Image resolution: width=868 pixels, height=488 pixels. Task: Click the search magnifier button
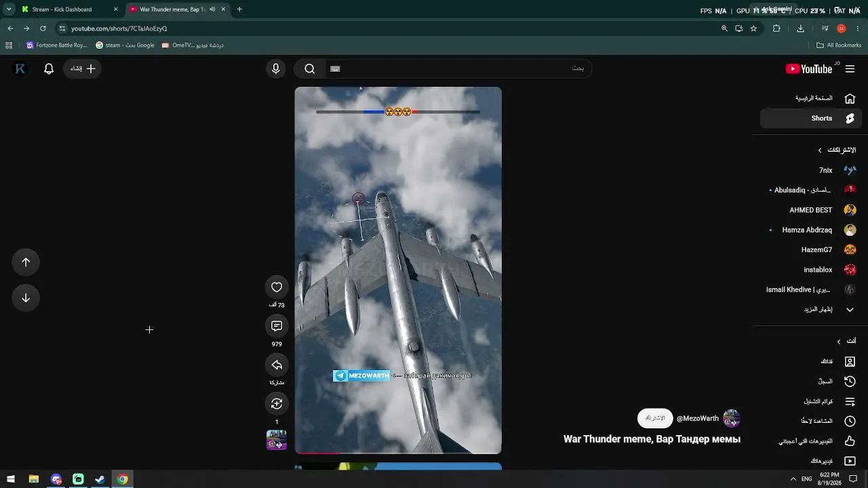point(309,68)
